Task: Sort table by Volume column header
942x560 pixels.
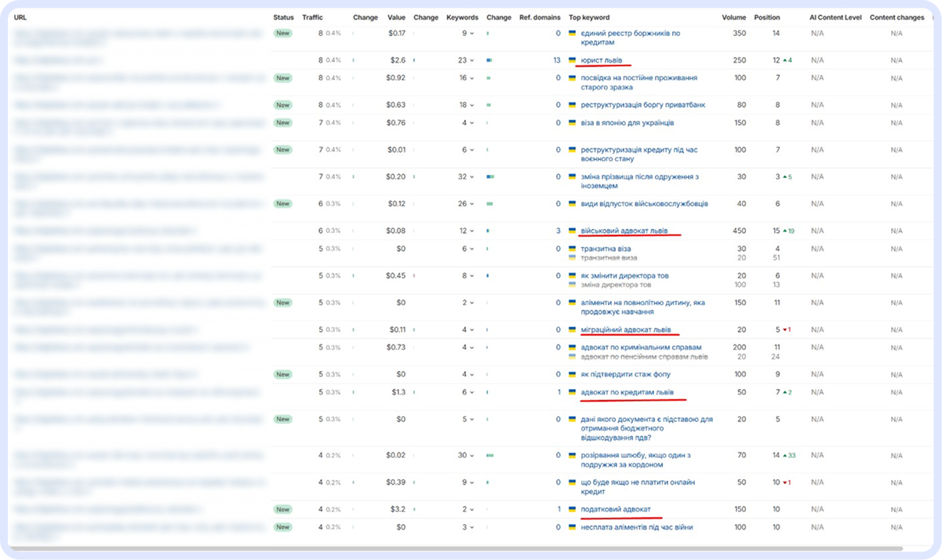Action: [x=734, y=17]
